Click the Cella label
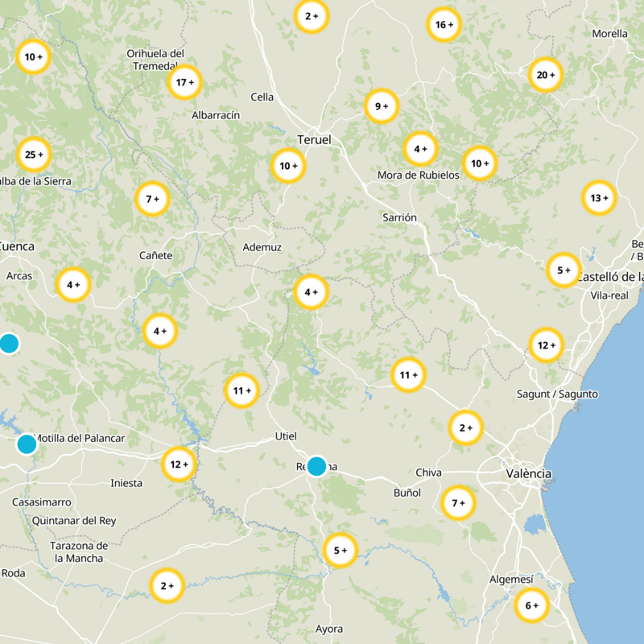The image size is (644, 644). tap(262, 97)
